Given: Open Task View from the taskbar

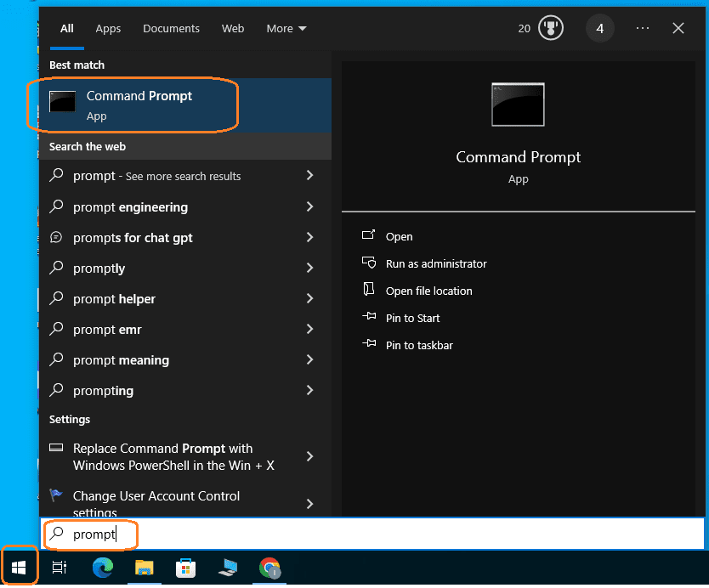Looking at the screenshot, I should pyautogui.click(x=60, y=568).
